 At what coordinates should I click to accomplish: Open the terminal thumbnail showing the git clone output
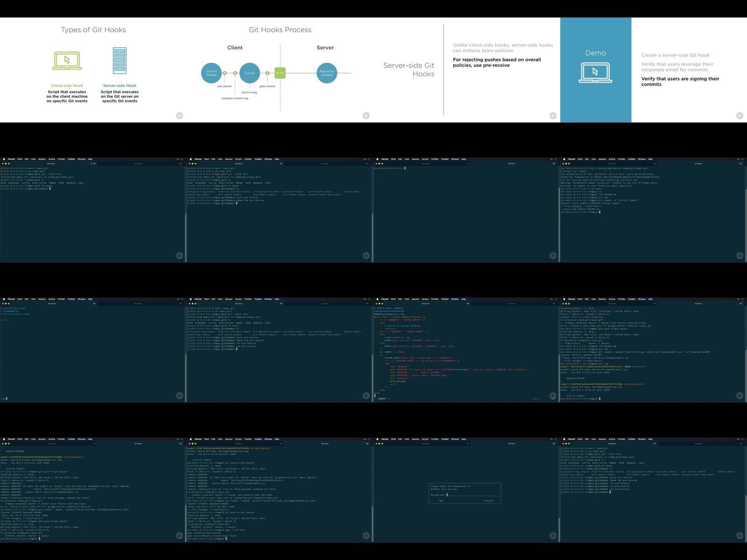coord(654,210)
